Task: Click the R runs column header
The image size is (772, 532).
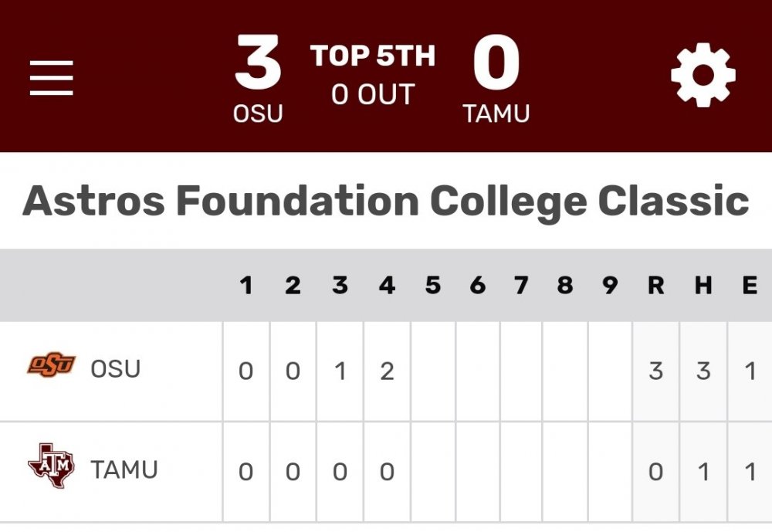Action: [655, 286]
